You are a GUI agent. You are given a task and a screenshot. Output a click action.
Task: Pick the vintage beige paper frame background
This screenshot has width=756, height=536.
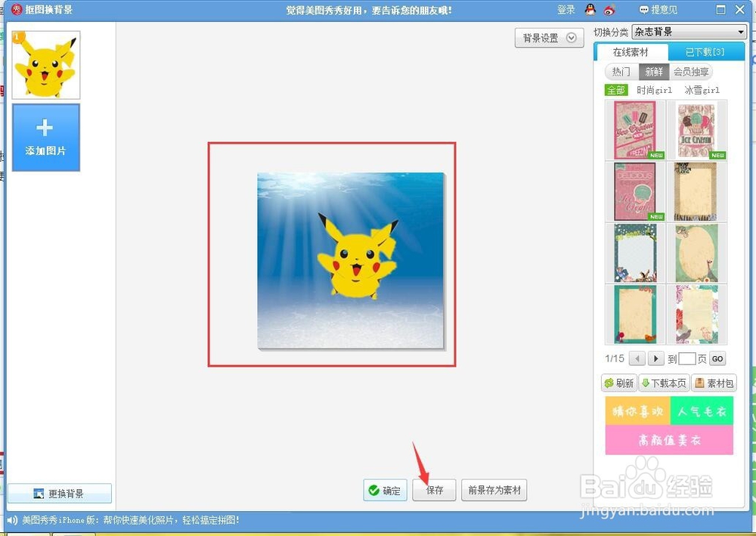697,191
